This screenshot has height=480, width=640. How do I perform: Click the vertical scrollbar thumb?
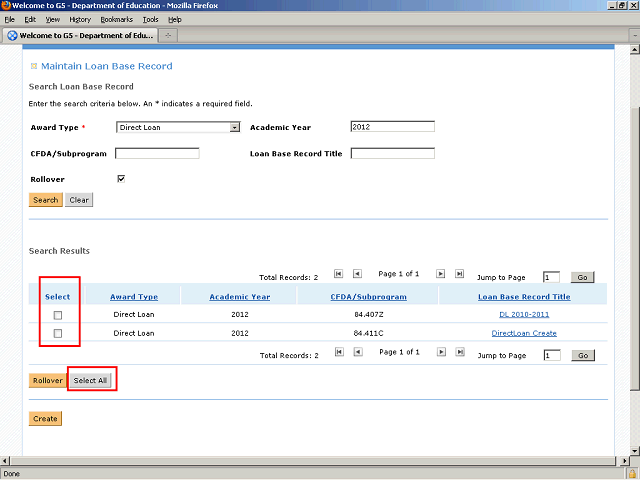coord(635,249)
